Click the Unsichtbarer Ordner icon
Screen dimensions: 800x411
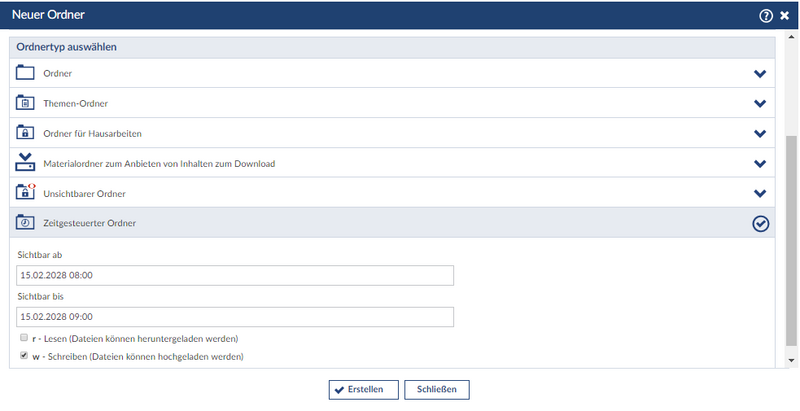(25, 192)
